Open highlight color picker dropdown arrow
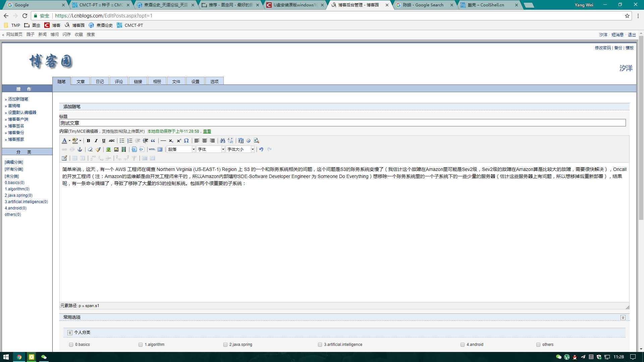This screenshot has height=362, width=644. tap(80, 141)
